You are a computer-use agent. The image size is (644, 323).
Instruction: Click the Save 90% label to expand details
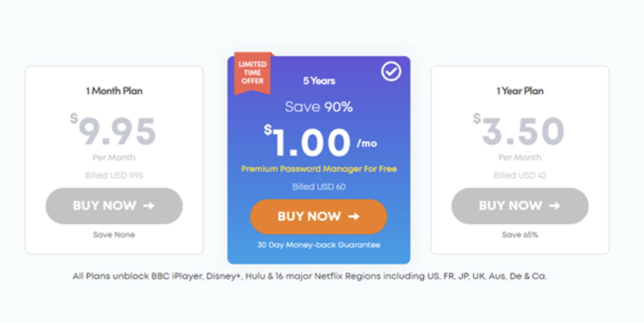318,107
